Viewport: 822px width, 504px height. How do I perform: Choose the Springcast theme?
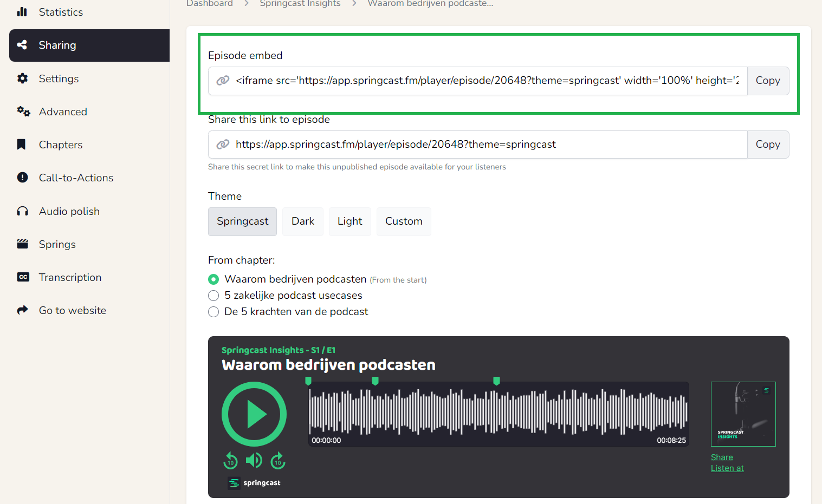pyautogui.click(x=242, y=221)
